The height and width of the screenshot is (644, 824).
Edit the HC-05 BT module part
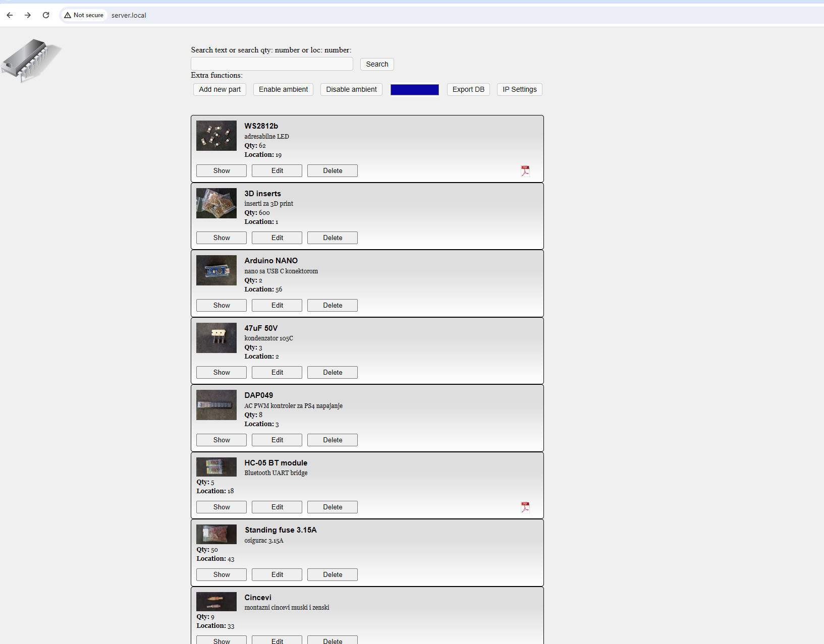pos(277,507)
